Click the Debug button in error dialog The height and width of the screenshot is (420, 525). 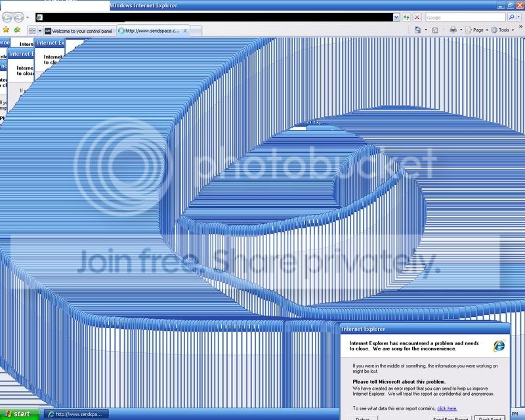pyautogui.click(x=362, y=418)
